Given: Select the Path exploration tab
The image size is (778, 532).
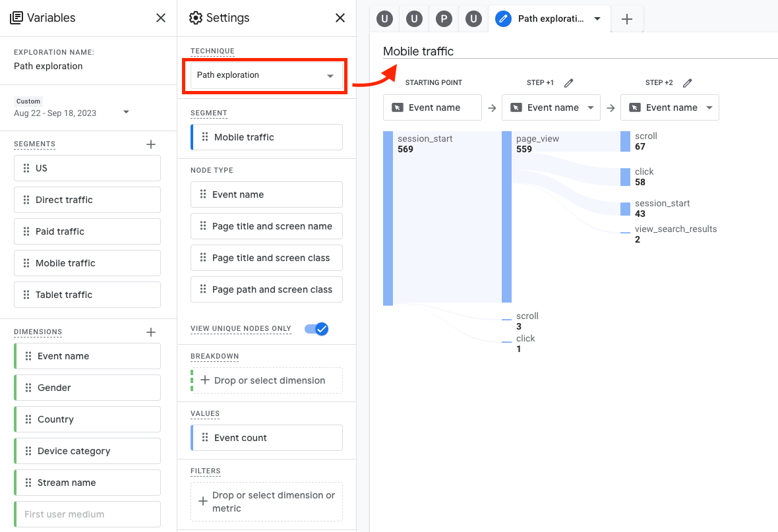Looking at the screenshot, I should (551, 19).
